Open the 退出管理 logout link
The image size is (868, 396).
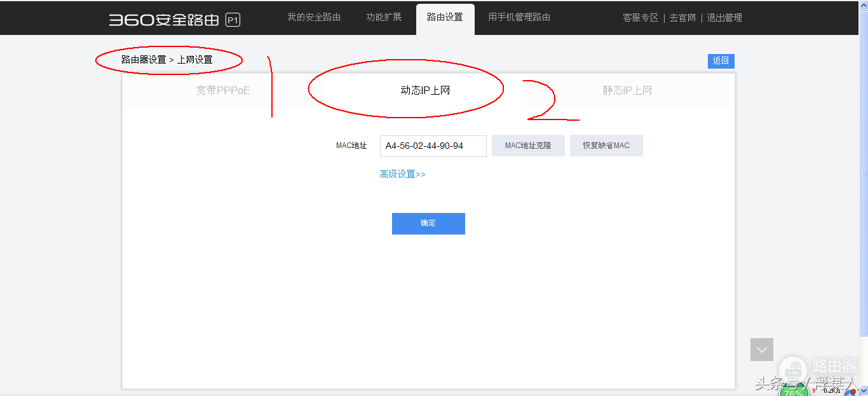pyautogui.click(x=724, y=17)
